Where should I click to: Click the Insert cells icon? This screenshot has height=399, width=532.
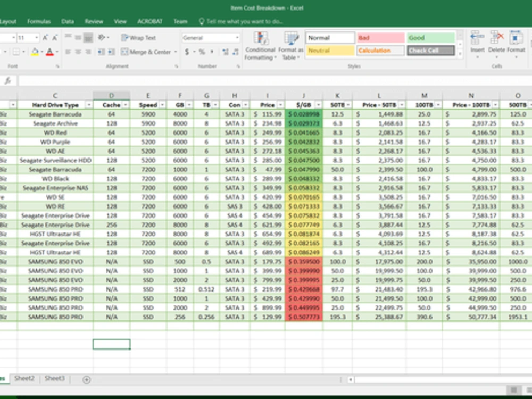pos(477,44)
